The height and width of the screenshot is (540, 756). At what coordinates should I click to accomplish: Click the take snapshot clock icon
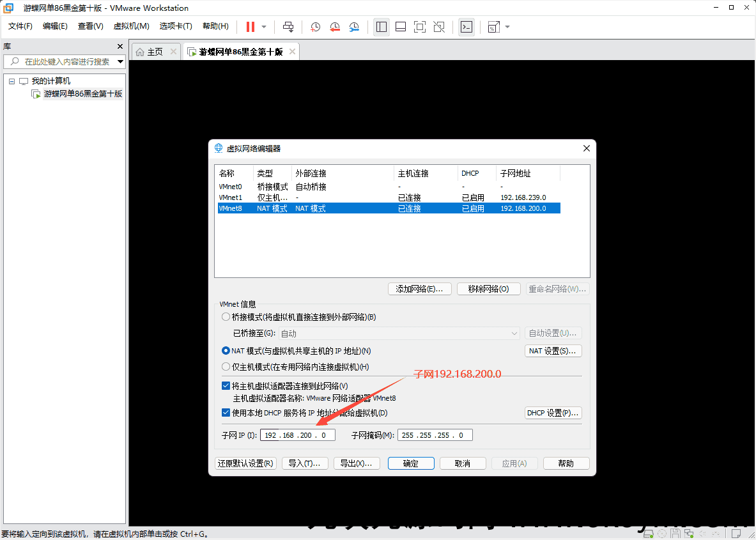point(315,27)
